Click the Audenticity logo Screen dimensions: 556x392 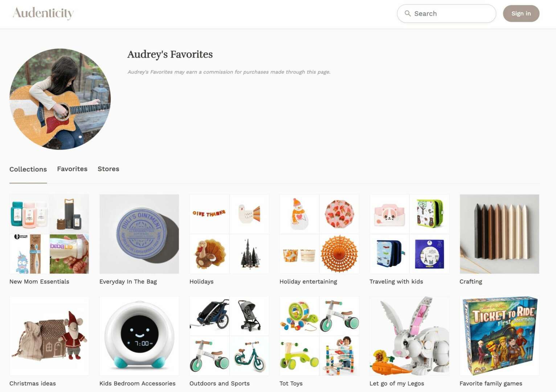click(x=43, y=13)
